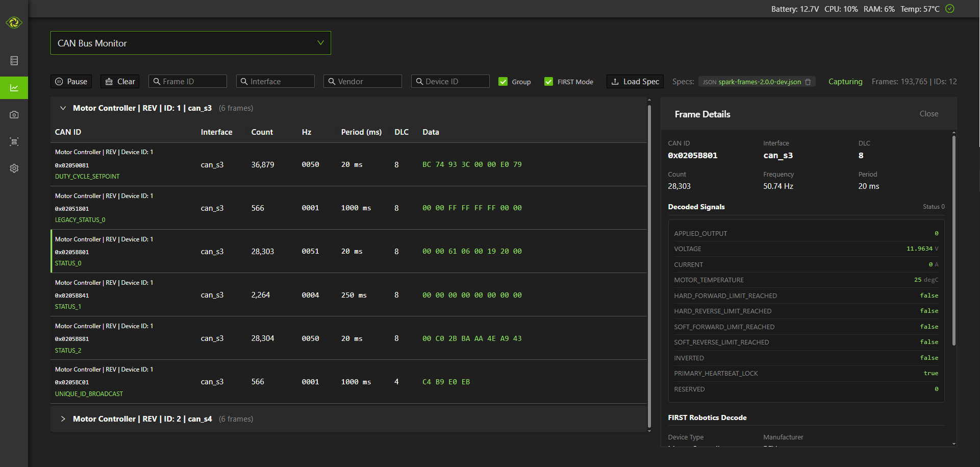Open the camera sidebar icon
This screenshot has height=467, width=980.
tap(14, 115)
